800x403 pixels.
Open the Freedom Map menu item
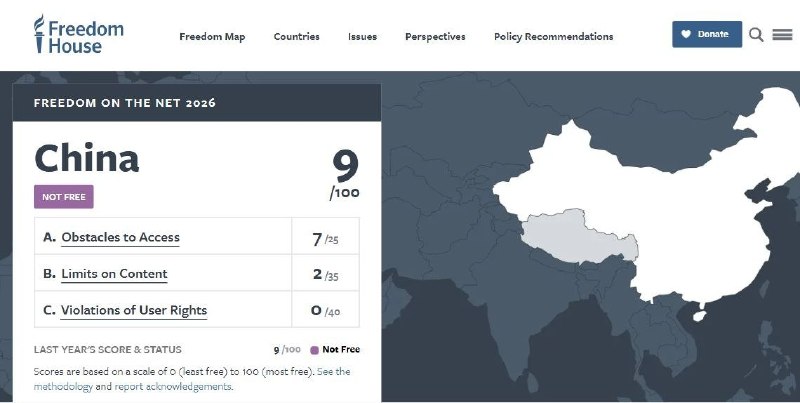tap(212, 37)
